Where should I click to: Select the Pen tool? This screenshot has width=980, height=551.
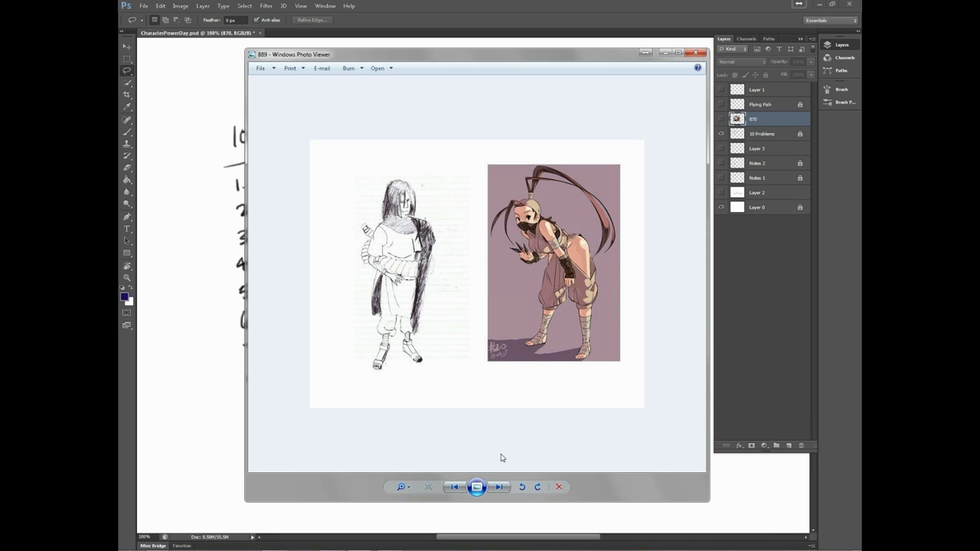click(x=127, y=217)
